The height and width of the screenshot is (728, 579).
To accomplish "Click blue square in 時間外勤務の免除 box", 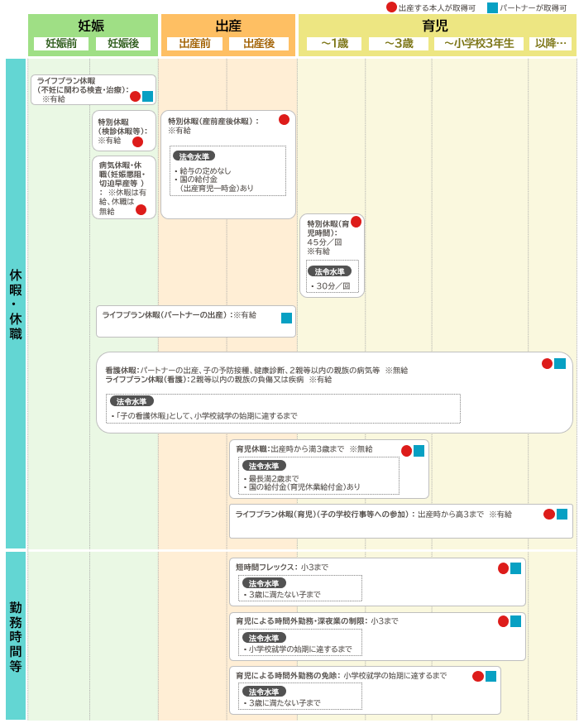I will click(x=490, y=676).
